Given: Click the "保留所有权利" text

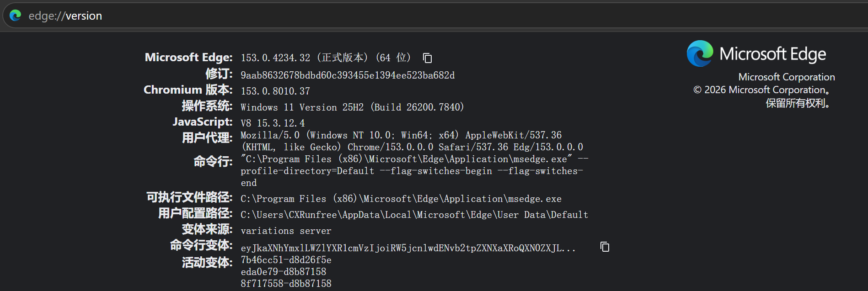Looking at the screenshot, I should (x=798, y=103).
